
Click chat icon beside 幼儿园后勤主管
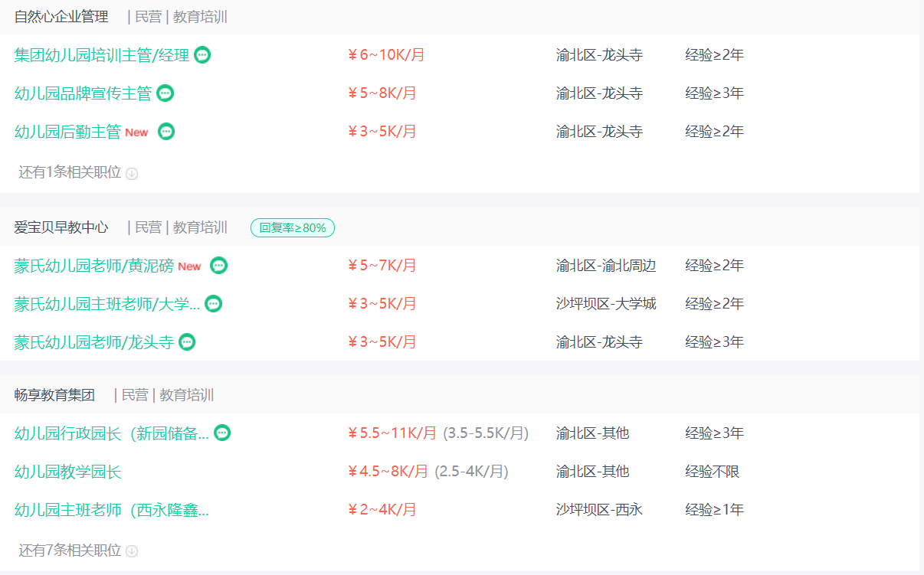coord(166,132)
